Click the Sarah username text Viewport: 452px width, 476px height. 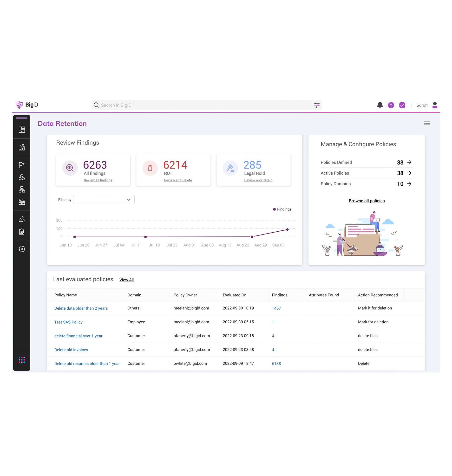click(422, 105)
